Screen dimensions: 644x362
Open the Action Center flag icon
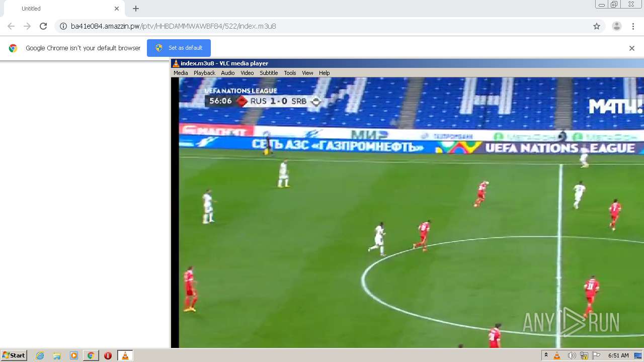tap(596, 355)
